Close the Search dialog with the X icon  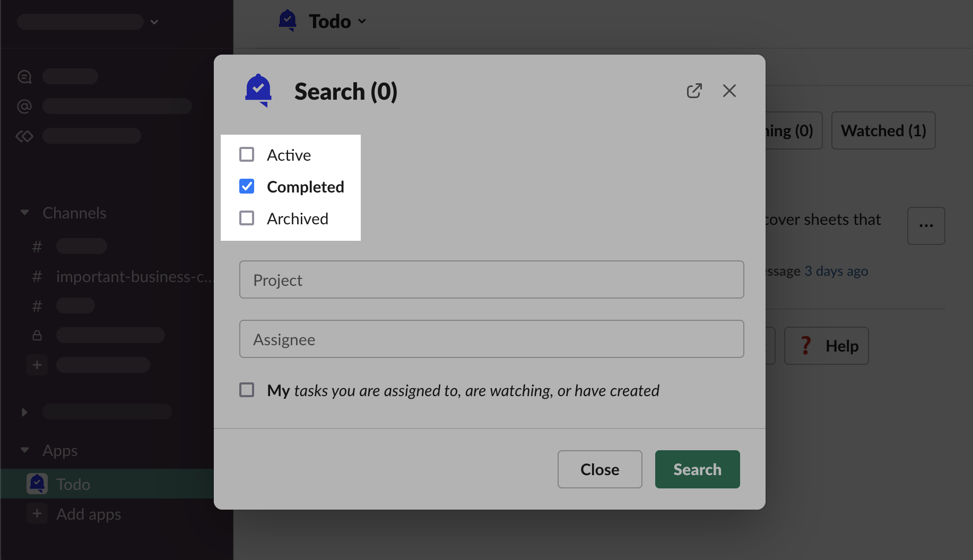729,91
